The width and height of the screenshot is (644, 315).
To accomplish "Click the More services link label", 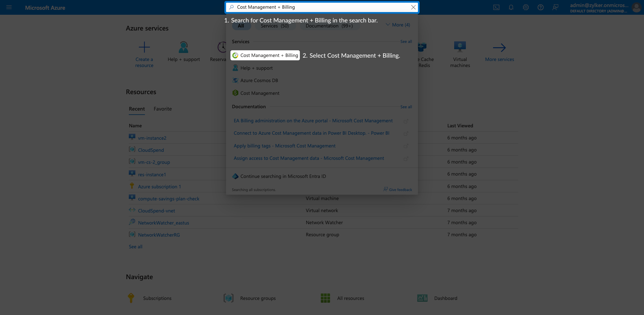I will click(499, 59).
